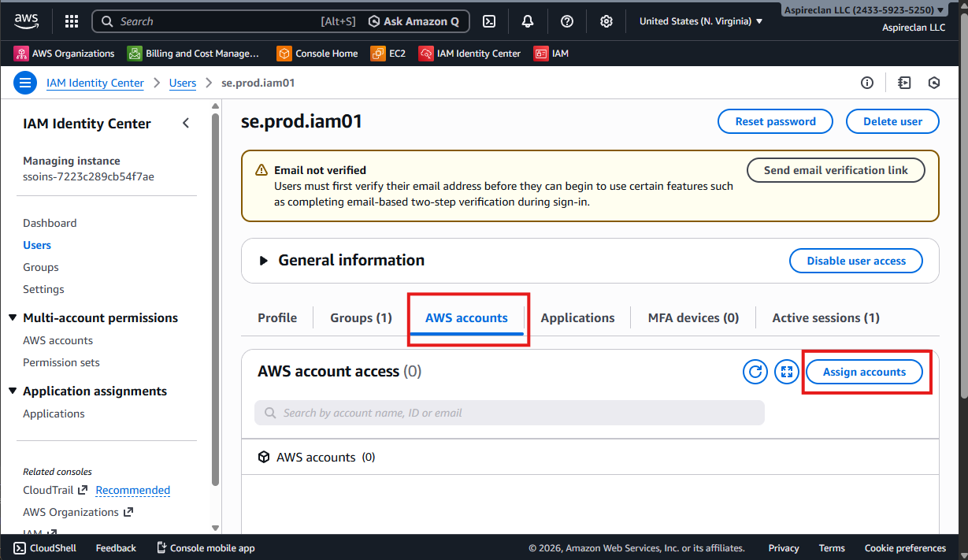Open AWS Organizations related console link

click(x=71, y=512)
